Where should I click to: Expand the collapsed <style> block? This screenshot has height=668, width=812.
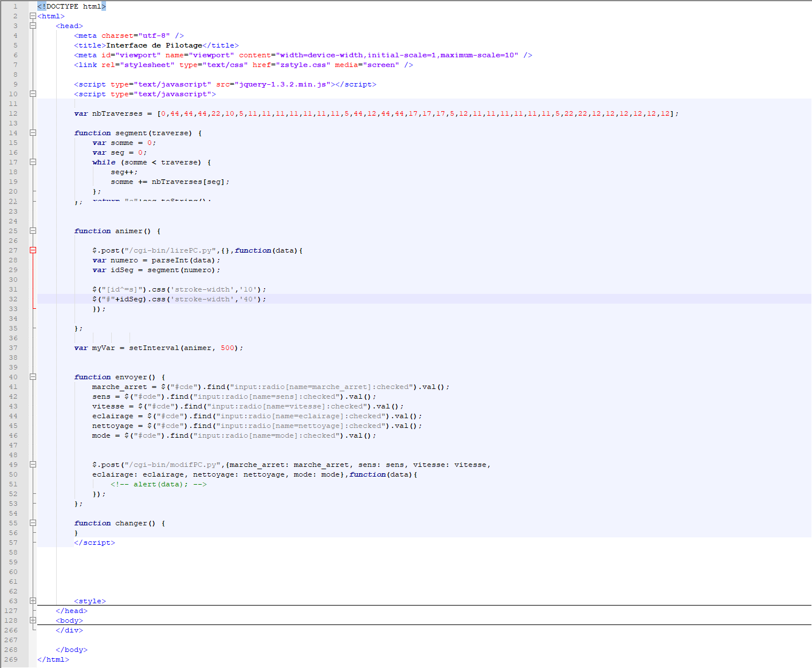(x=33, y=601)
